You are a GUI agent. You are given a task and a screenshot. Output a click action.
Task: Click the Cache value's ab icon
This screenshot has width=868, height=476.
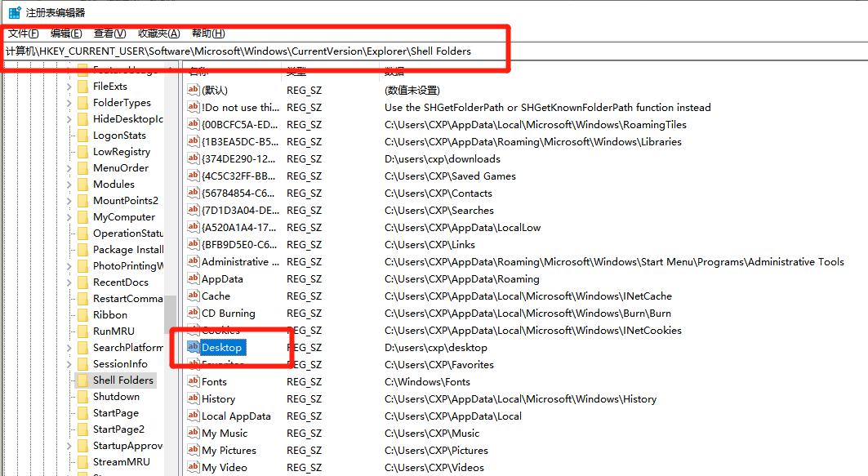coord(193,296)
